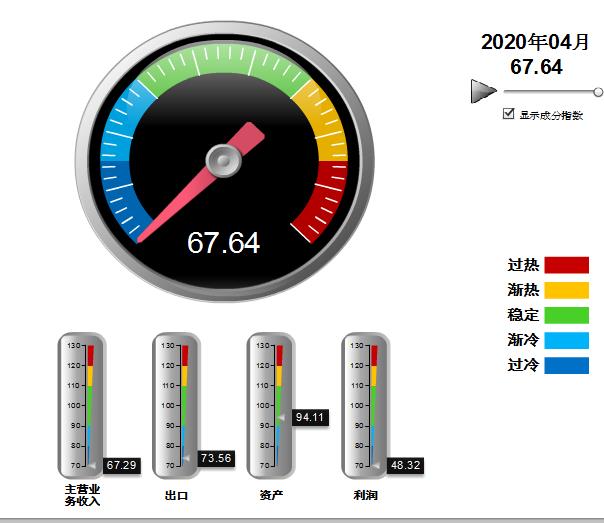Click the green 稳定 legend swatch
This screenshot has width=604, height=523.
[566, 315]
